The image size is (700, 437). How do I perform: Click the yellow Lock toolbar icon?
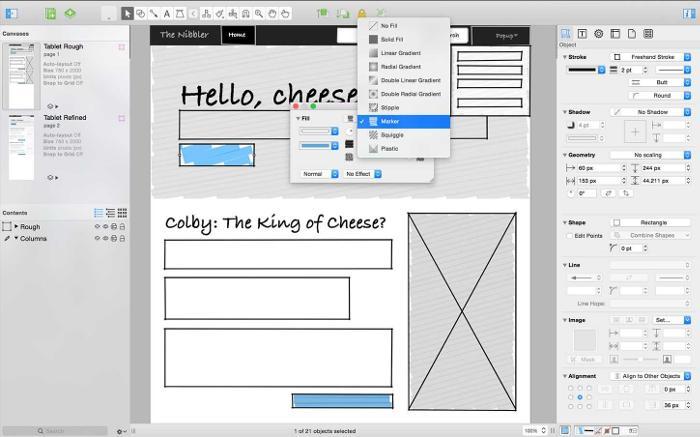click(x=362, y=13)
